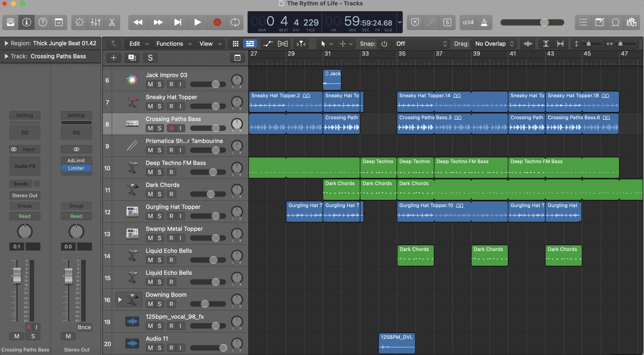The height and width of the screenshot is (355, 644).
Task: Toggle the metronome click icon
Action: [x=484, y=22]
